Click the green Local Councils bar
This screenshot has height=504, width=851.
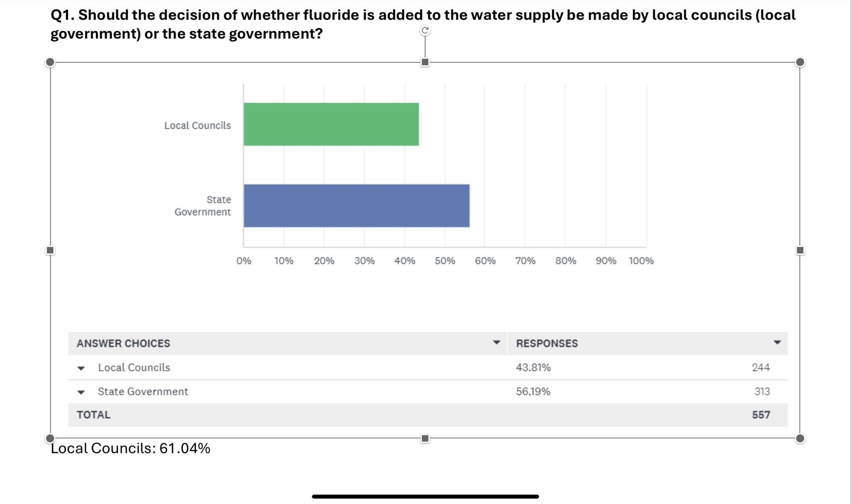[331, 124]
